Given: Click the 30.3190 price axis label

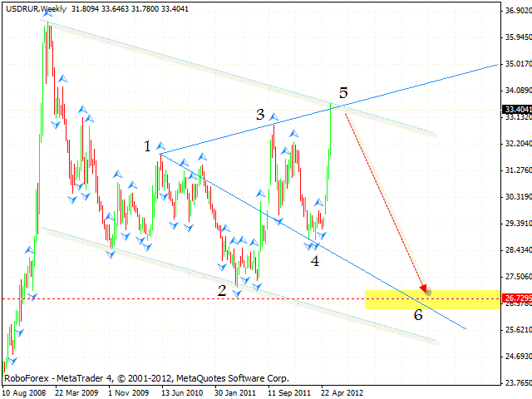Looking at the screenshot, I should pos(516,197).
